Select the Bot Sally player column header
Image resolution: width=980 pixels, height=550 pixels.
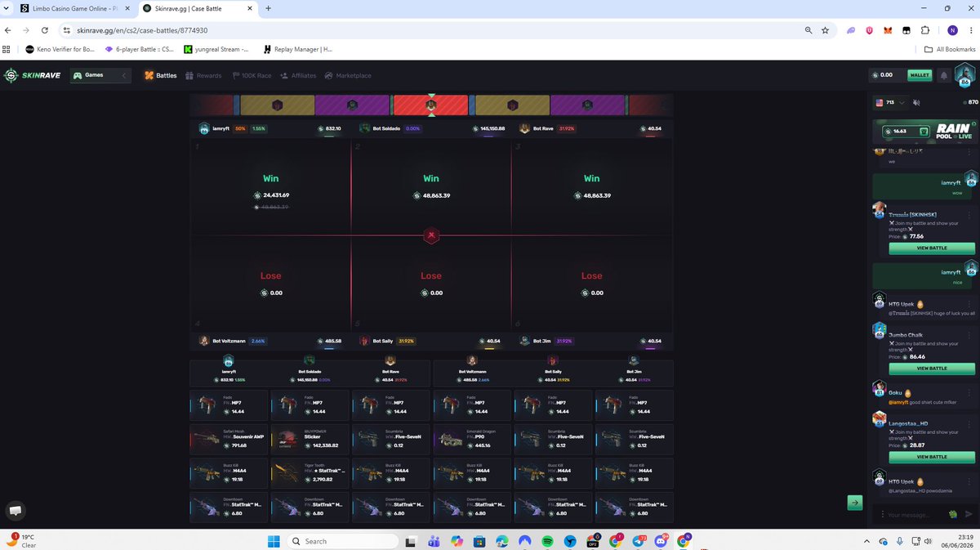point(553,368)
